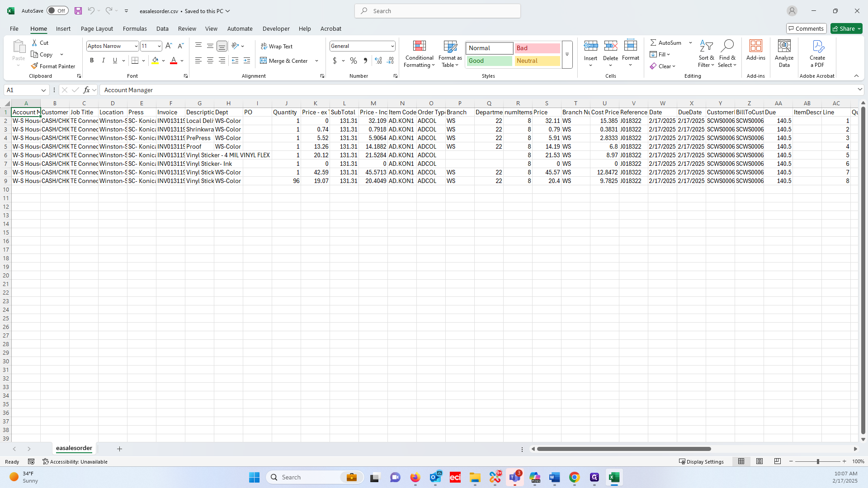
Task: Click Create a PDF icon
Action: [x=817, y=53]
